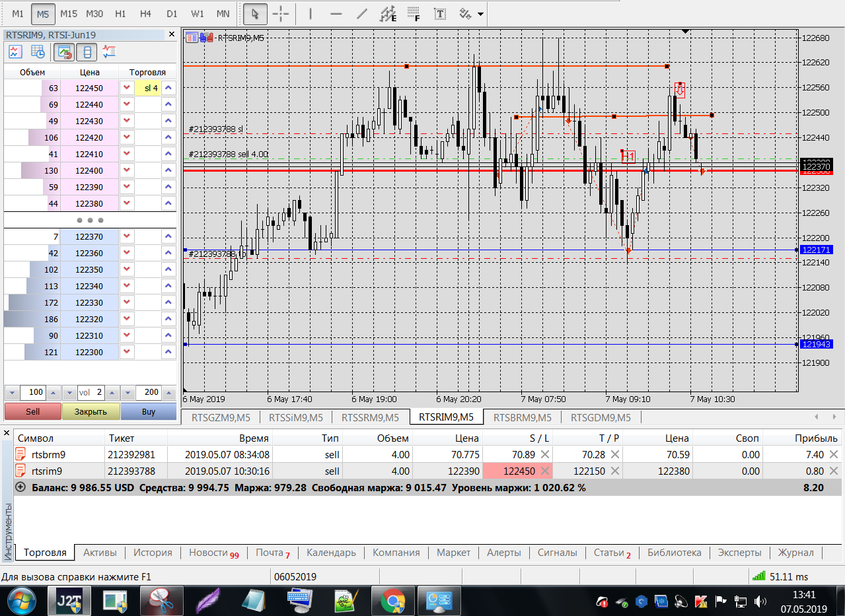Select the trendline drawing tool
The image size is (845, 616).
(361, 13)
